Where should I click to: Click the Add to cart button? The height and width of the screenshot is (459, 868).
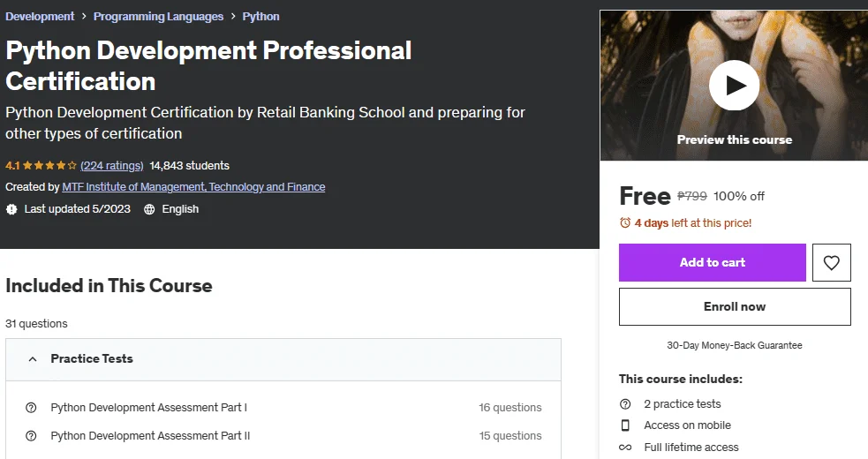[713, 262]
